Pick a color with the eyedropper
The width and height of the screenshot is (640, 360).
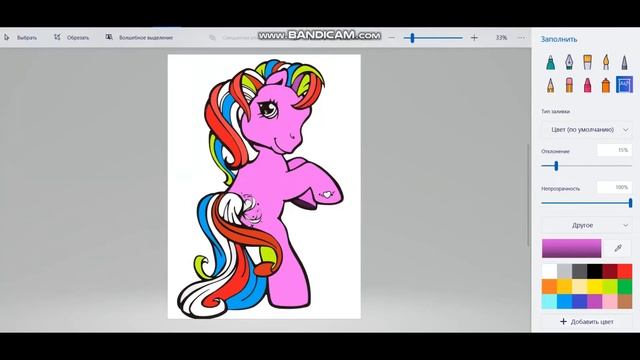(x=618, y=248)
